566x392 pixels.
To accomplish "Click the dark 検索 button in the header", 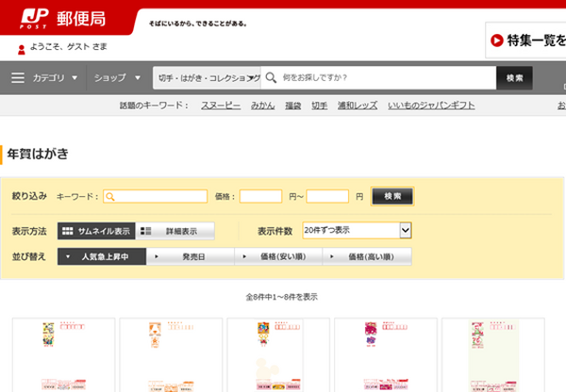I will coord(514,78).
